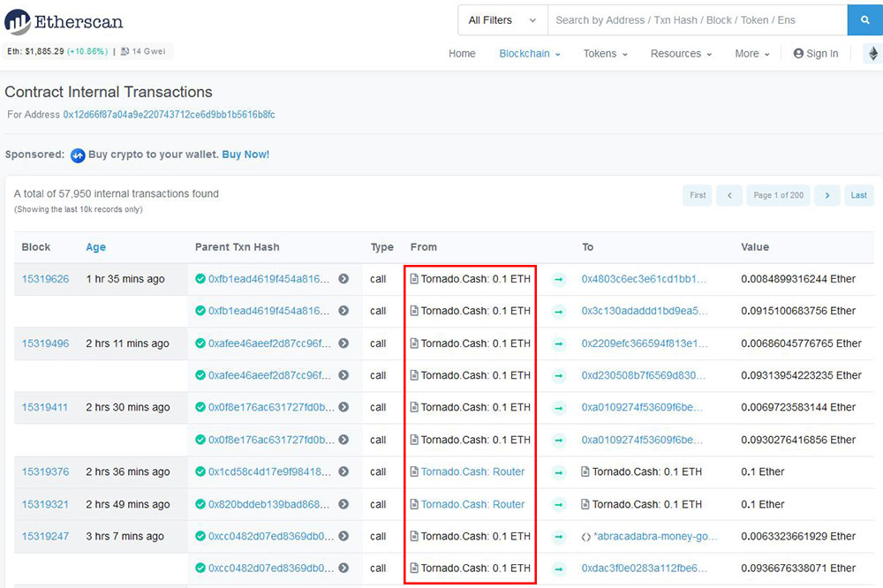Go to the previous page arrow
Viewport: 883px width, 588px height.
pos(729,195)
